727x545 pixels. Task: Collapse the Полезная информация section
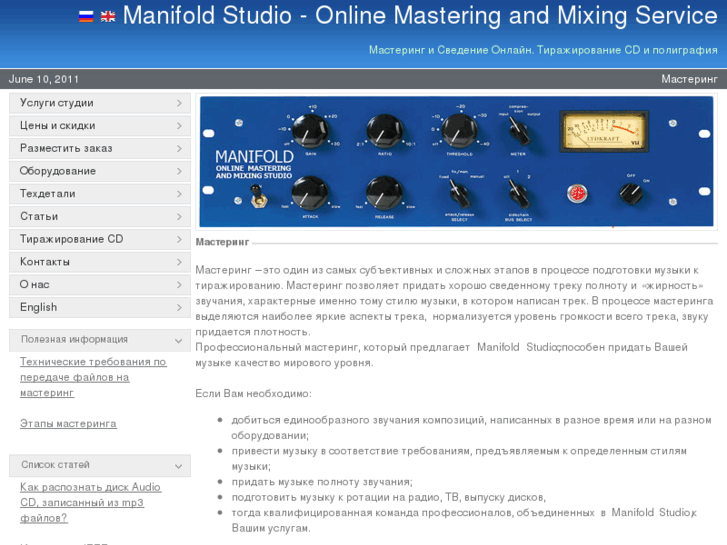100,340
